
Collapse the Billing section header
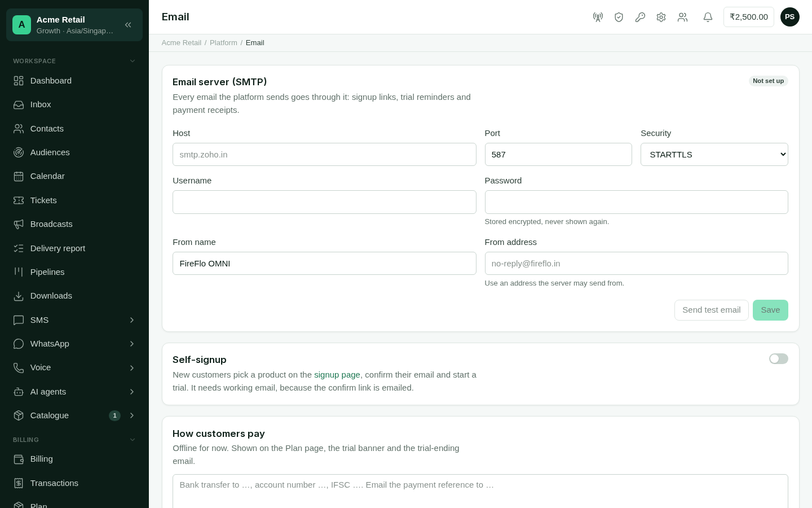pyautogui.click(x=74, y=440)
